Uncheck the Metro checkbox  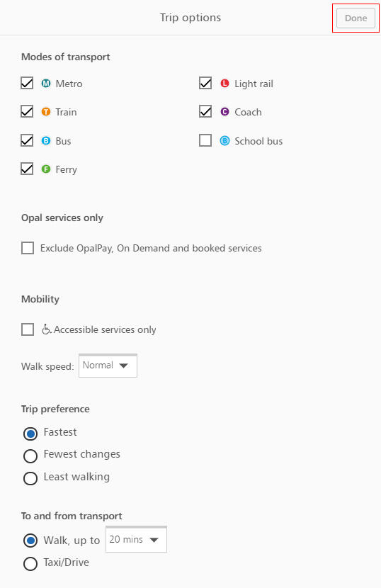(x=27, y=84)
